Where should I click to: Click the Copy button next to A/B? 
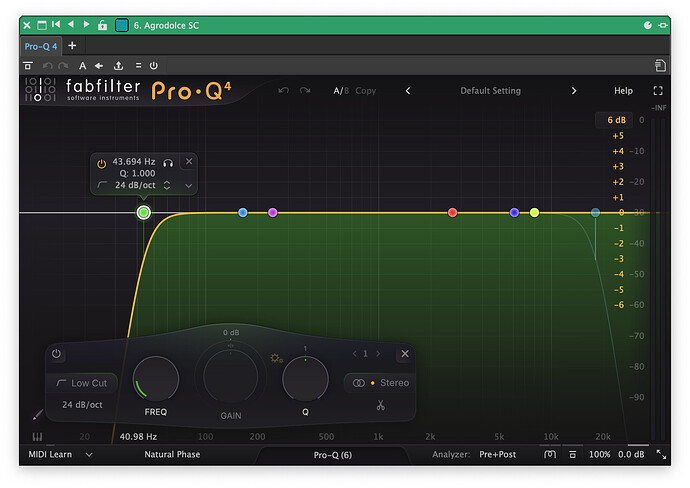pos(366,91)
